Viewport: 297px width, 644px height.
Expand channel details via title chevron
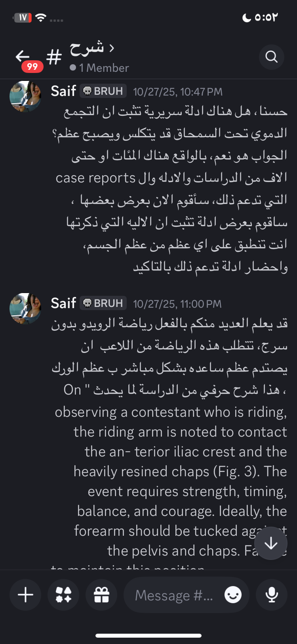(112, 48)
